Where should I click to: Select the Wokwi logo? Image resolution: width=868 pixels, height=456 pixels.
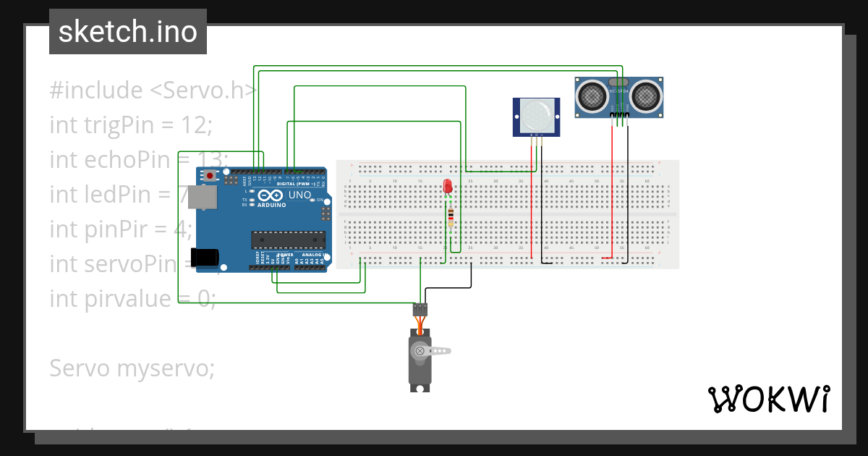tap(770, 398)
